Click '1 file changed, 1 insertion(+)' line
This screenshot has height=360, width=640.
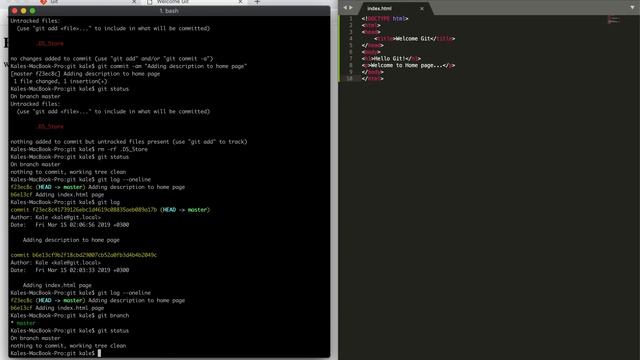click(x=60, y=81)
